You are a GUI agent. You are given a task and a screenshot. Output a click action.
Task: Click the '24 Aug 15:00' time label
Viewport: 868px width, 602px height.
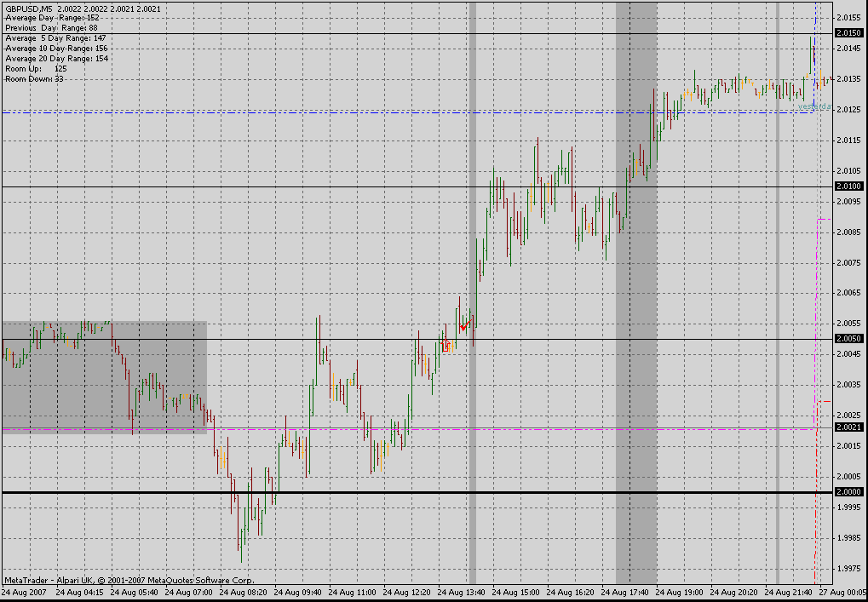[x=516, y=592]
